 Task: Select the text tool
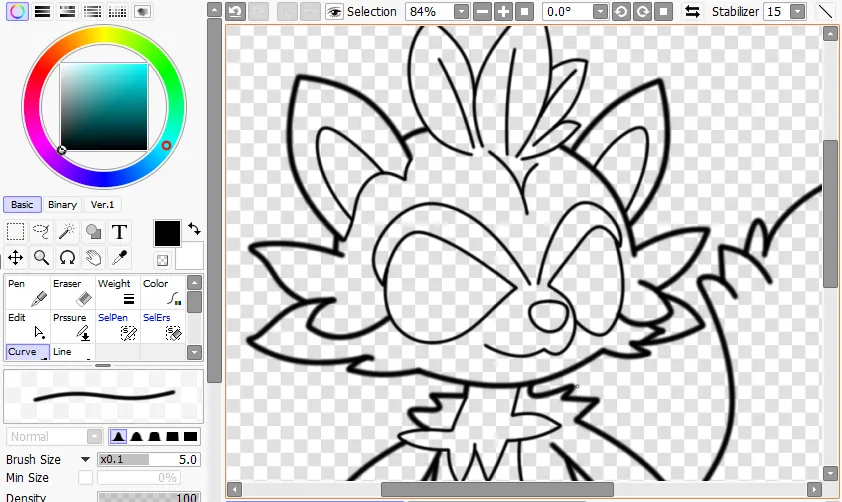[119, 232]
